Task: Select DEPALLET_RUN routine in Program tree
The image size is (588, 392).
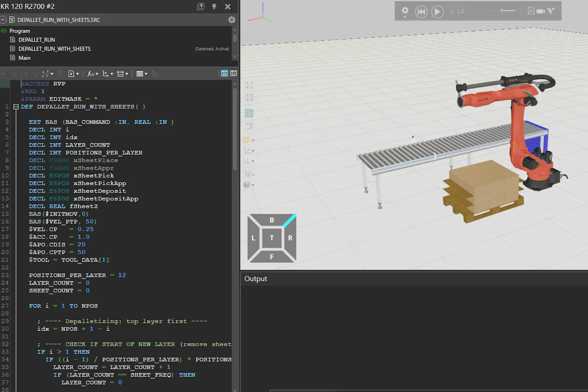Action: point(37,40)
